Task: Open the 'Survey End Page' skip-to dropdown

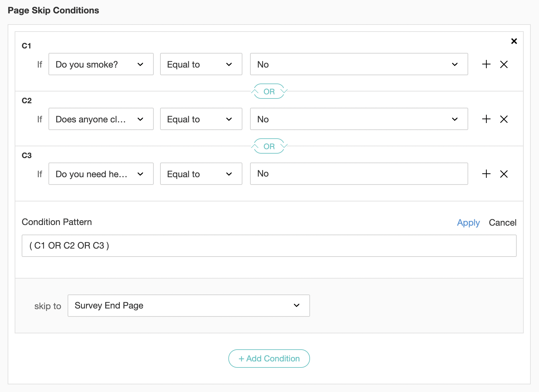Action: coord(188,306)
